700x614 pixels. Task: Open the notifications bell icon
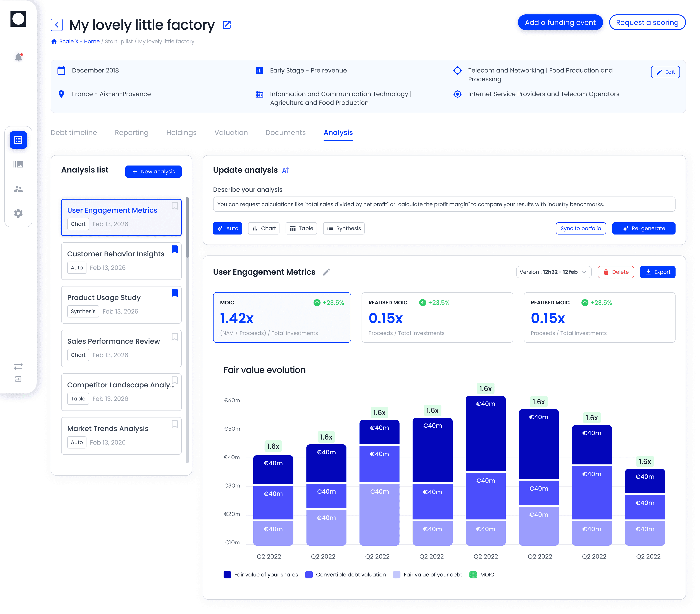click(x=19, y=57)
